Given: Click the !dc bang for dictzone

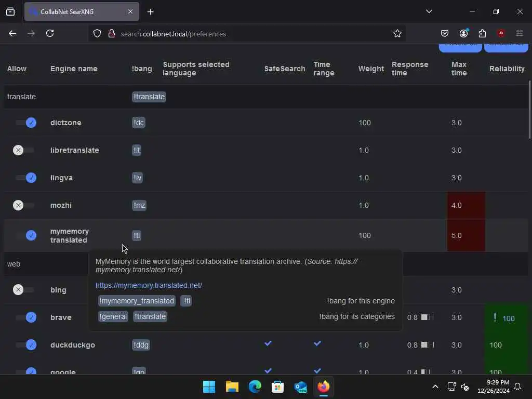Looking at the screenshot, I should point(138,123).
